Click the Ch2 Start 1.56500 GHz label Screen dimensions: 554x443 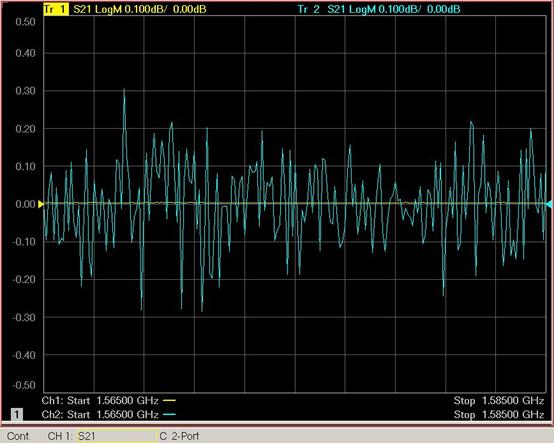[x=100, y=414]
